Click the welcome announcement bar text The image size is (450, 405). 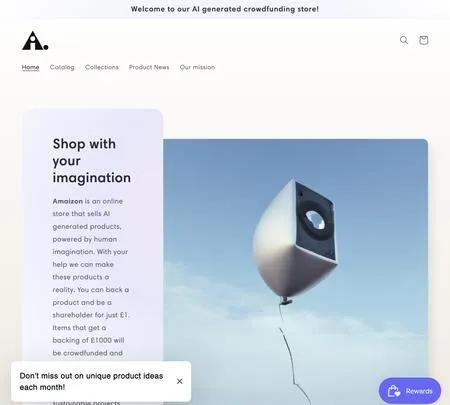[225, 9]
